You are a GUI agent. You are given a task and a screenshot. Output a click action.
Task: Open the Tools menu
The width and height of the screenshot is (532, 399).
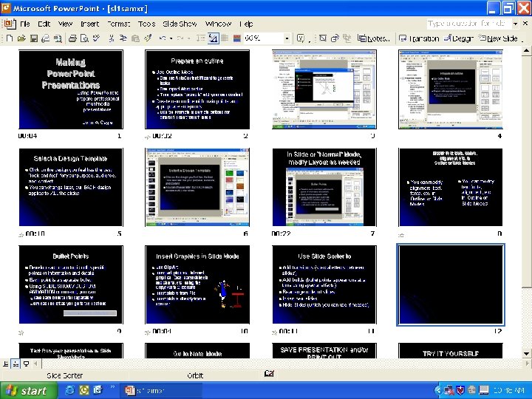[146, 24]
